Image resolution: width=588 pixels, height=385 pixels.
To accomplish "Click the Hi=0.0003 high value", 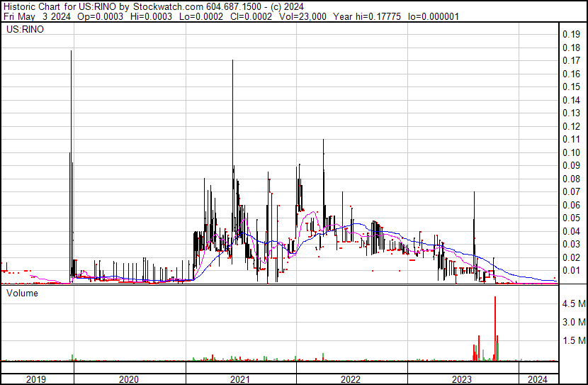I will (151, 16).
